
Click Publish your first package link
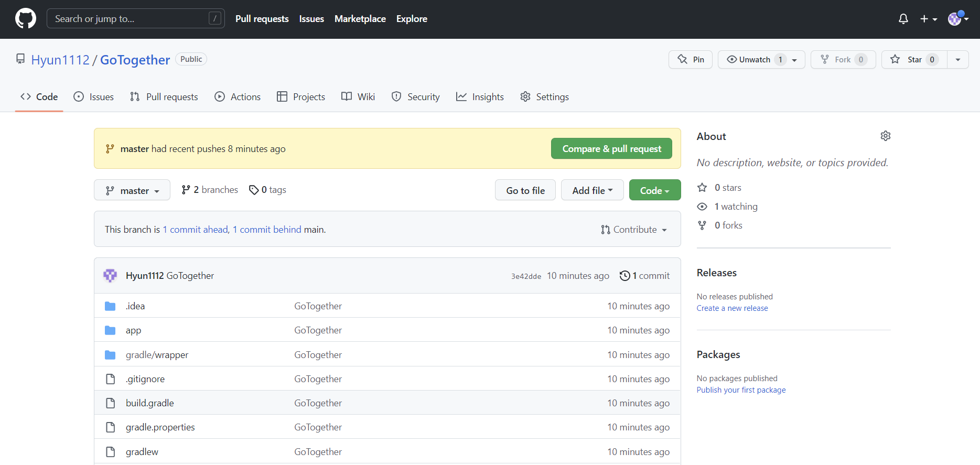(x=741, y=390)
